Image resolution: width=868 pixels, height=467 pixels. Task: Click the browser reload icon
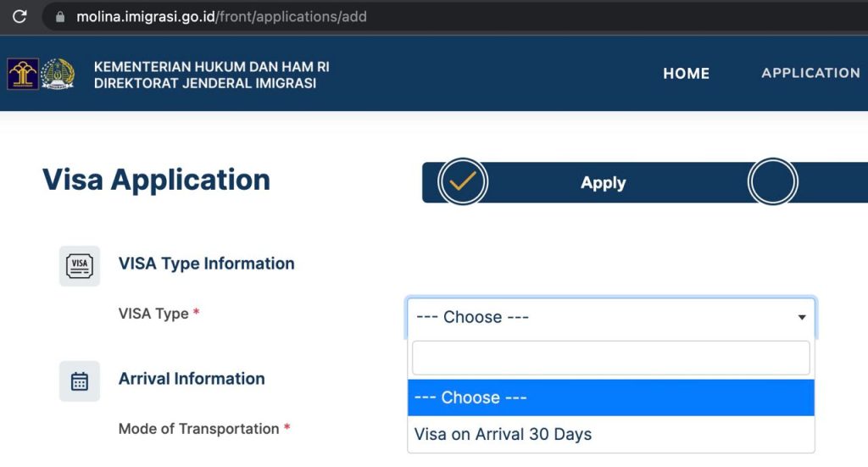pos(19,16)
